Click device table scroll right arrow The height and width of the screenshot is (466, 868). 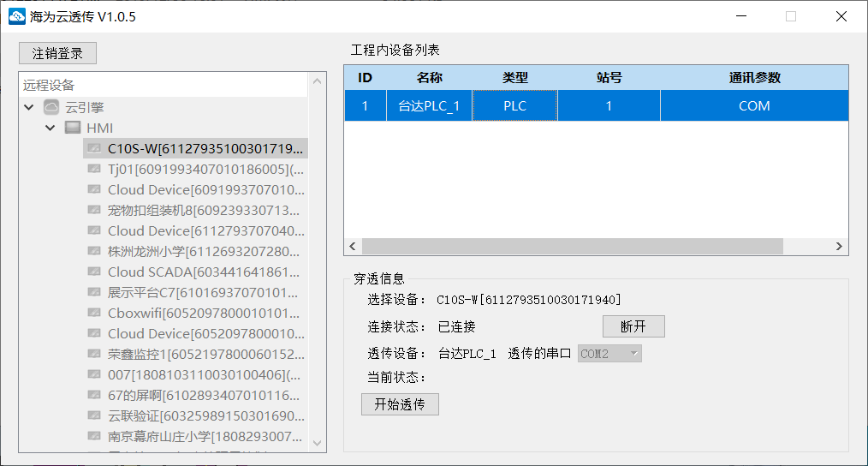pos(839,246)
